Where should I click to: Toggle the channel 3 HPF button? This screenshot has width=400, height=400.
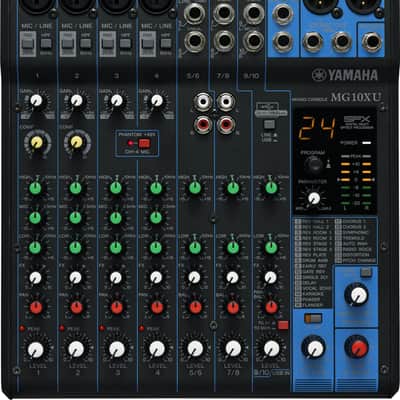[x=125, y=43]
